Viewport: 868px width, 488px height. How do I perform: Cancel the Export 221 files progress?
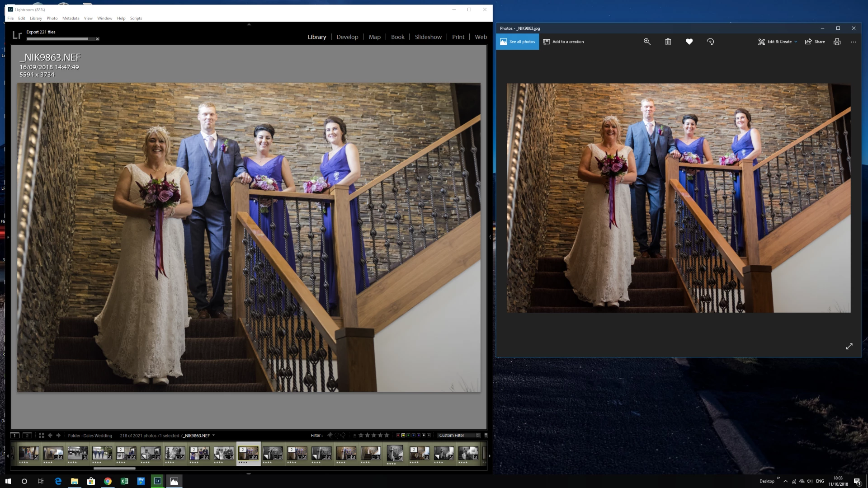coord(97,39)
